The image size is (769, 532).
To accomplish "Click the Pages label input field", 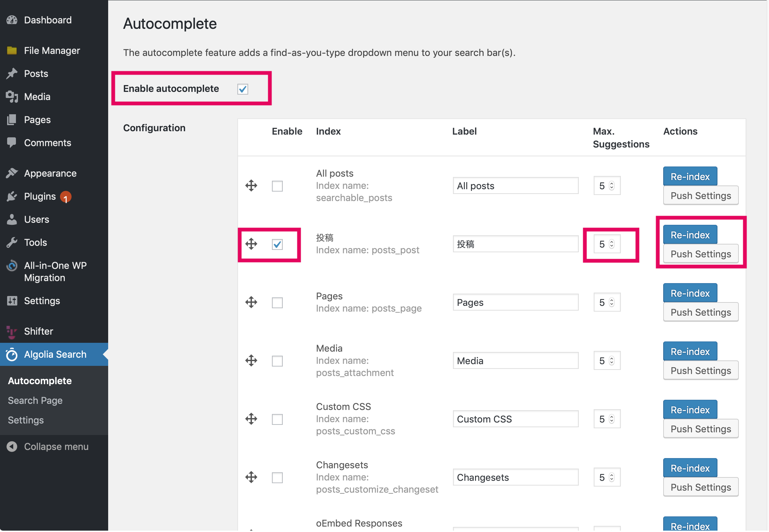I will pyautogui.click(x=515, y=302).
